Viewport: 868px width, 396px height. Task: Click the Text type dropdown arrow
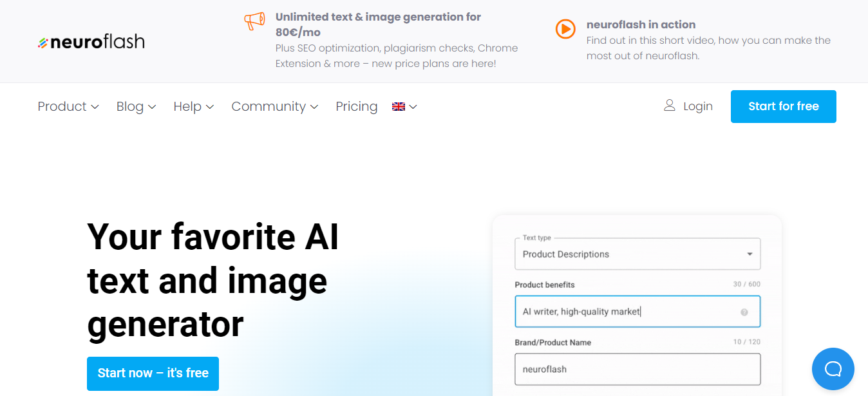tap(750, 254)
